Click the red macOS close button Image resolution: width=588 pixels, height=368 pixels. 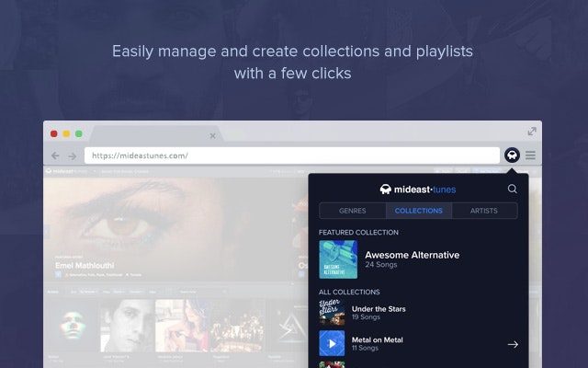point(54,133)
